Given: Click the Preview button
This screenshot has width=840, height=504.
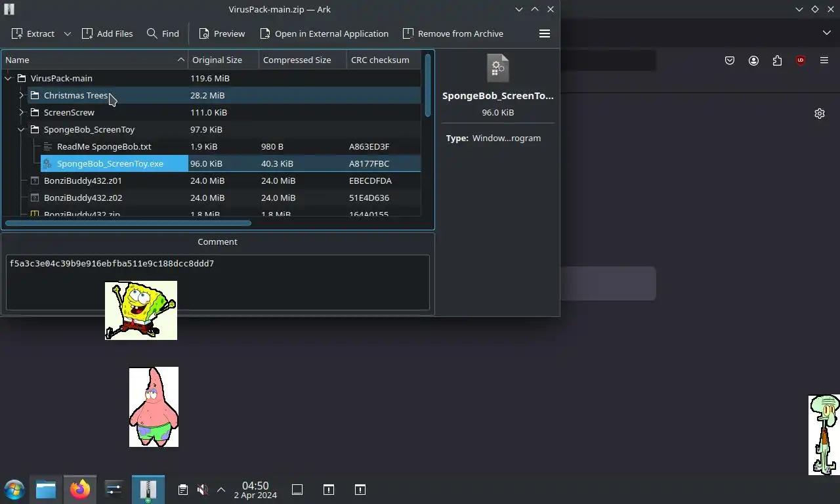Looking at the screenshot, I should point(222,33).
